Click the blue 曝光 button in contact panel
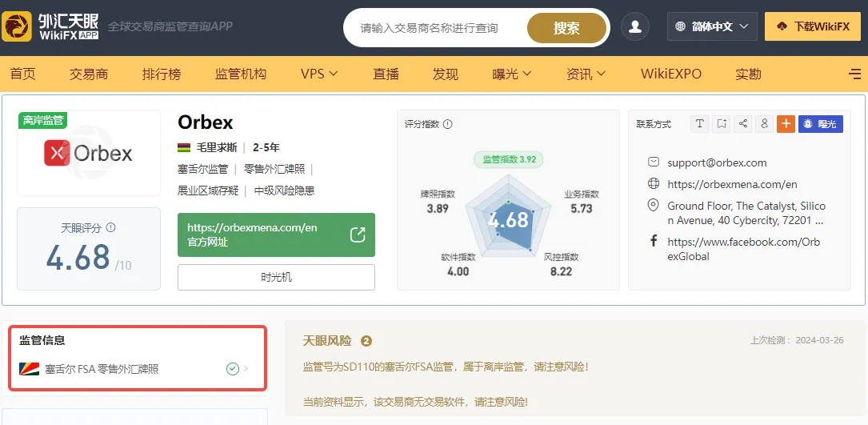The image size is (868, 425). click(821, 123)
